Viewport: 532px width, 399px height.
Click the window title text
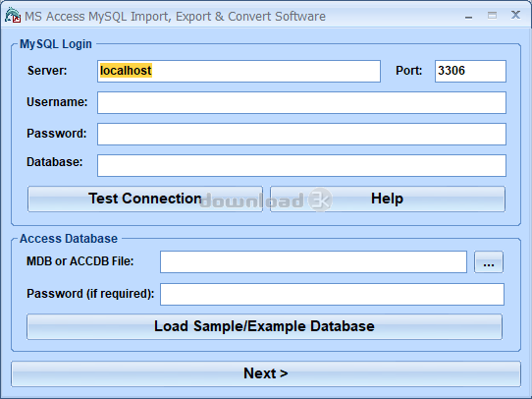[175, 17]
